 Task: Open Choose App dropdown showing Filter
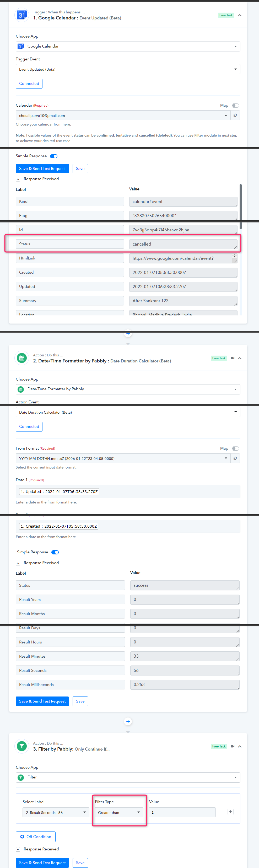click(x=128, y=777)
